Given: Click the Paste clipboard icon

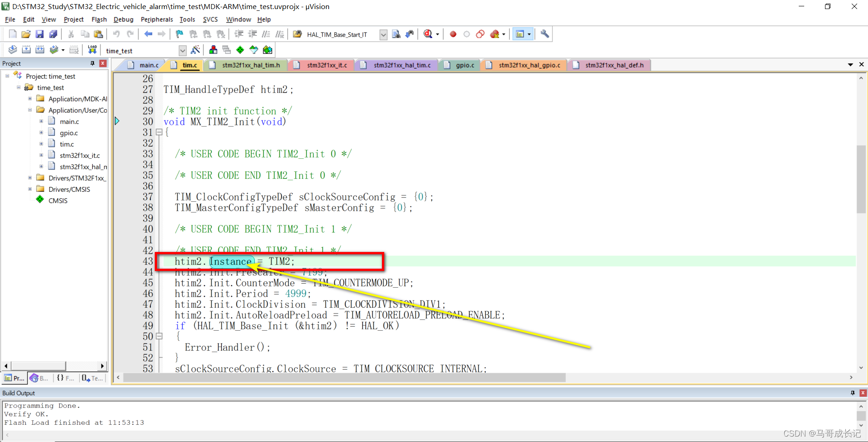Looking at the screenshot, I should [x=98, y=34].
